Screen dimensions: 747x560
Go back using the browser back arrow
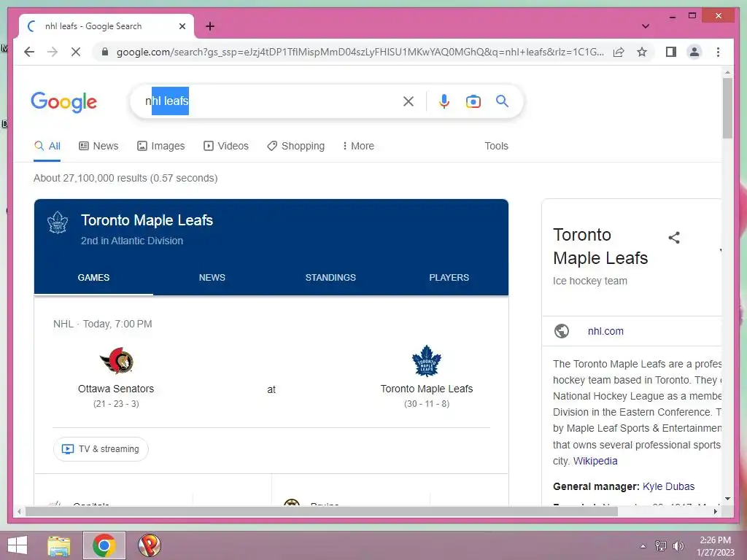click(x=29, y=52)
